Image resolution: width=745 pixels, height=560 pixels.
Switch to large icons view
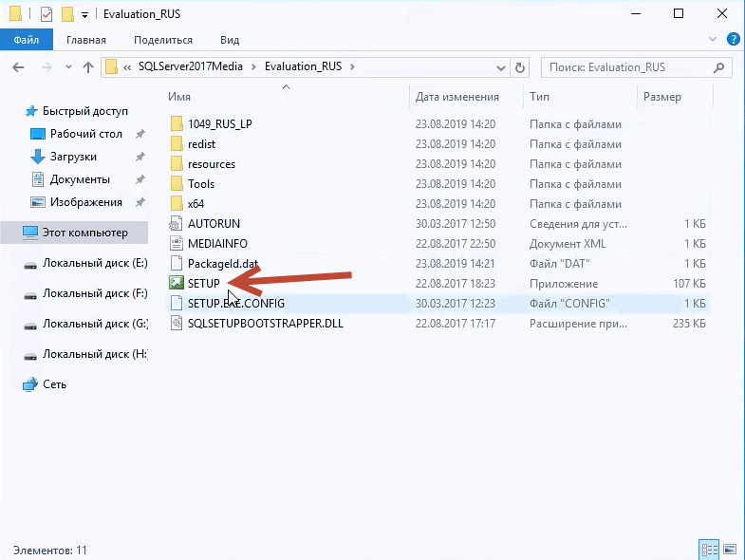pos(729,550)
